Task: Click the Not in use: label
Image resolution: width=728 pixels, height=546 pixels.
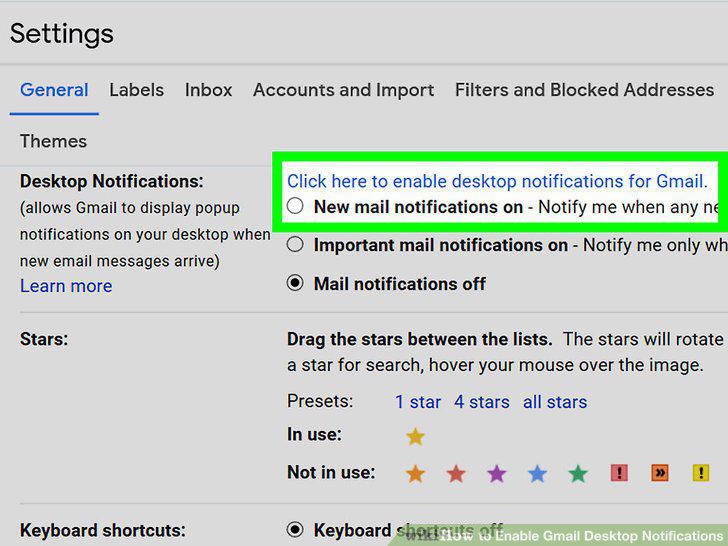Action: 331,473
